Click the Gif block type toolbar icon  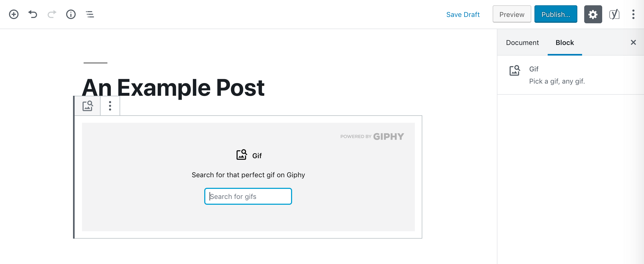(88, 106)
